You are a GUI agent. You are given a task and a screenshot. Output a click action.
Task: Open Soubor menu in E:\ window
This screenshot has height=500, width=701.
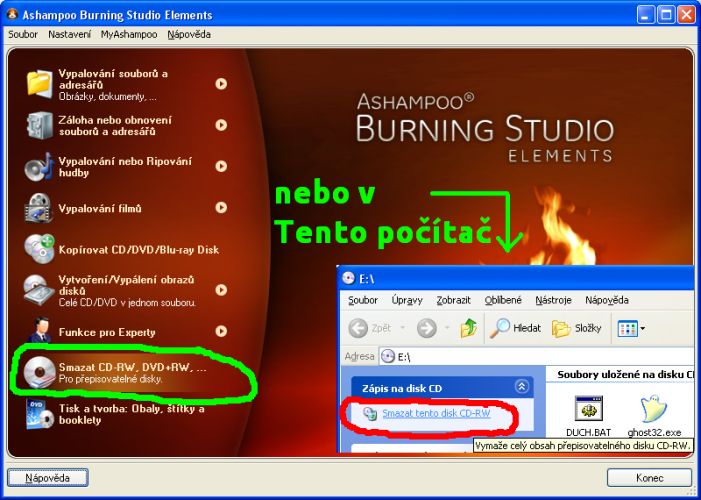point(363,300)
